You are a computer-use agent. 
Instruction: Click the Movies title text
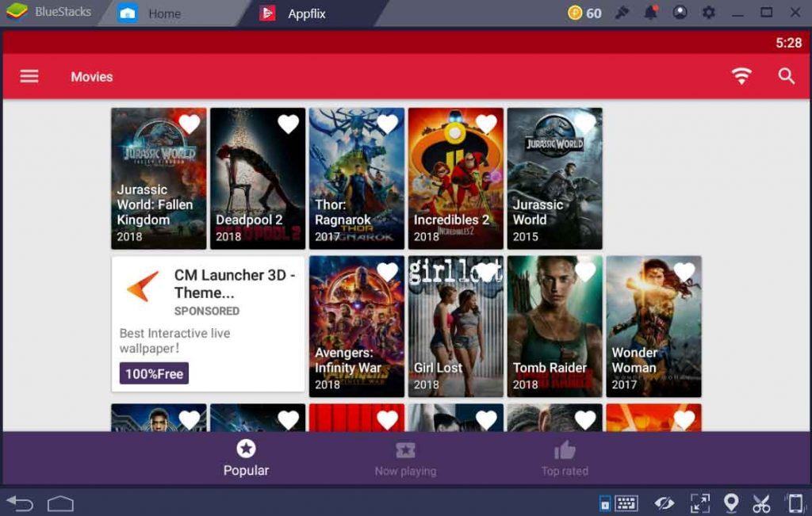(x=92, y=77)
